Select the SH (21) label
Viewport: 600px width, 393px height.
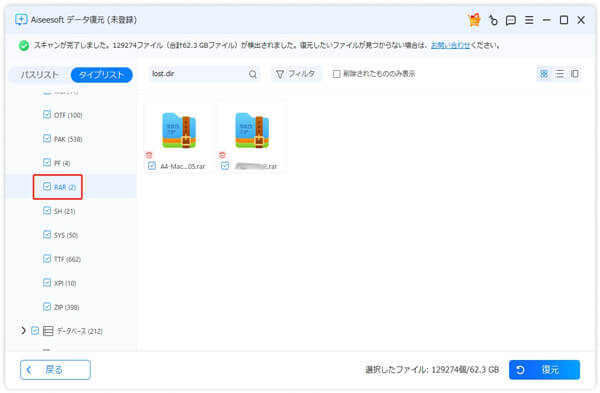tap(64, 211)
